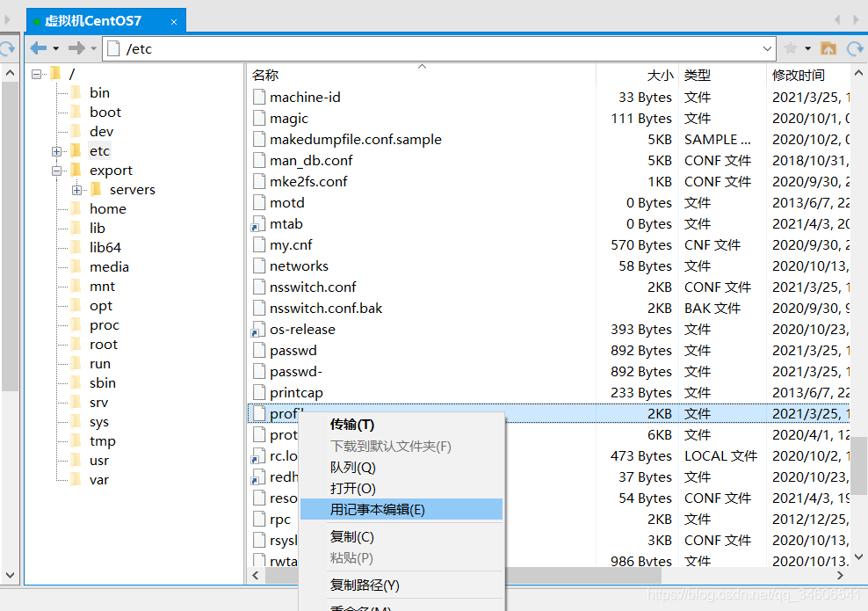This screenshot has width=868, height=611.
Task: Click the back arrow navigation icon
Action: [x=38, y=48]
